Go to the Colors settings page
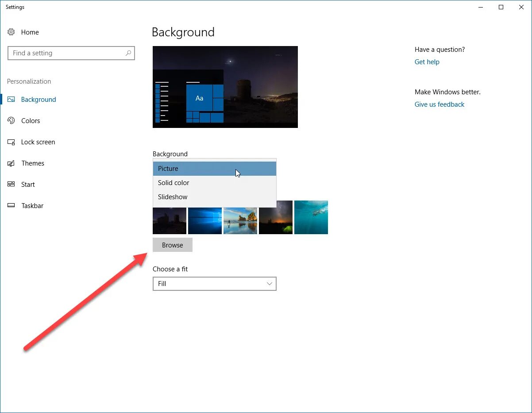Viewport: 532px width, 413px height. [x=31, y=121]
